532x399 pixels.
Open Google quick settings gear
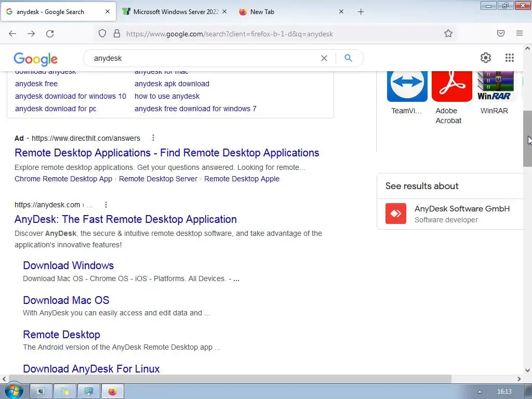[x=486, y=58]
